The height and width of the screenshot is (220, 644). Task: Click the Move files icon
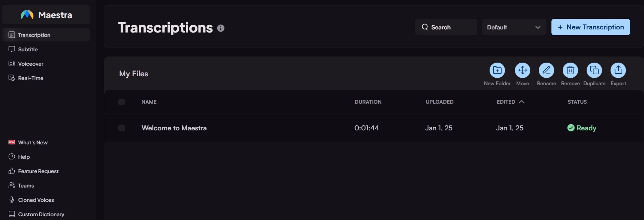click(522, 70)
